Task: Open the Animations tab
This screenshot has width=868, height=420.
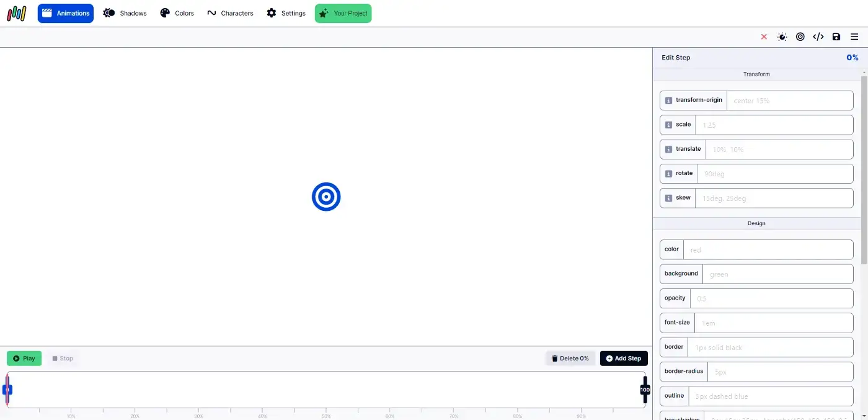Action: pos(66,13)
